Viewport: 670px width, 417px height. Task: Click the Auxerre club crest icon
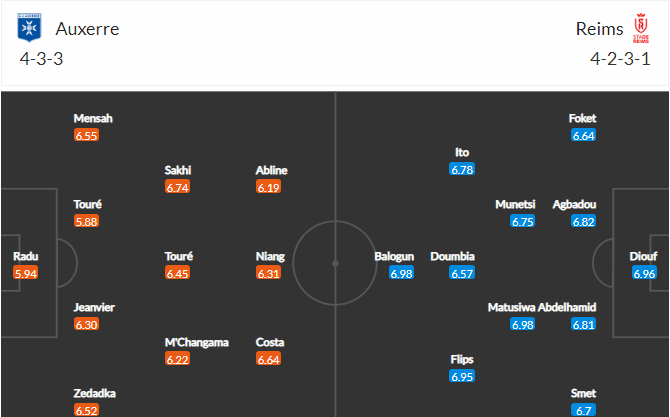tap(29, 28)
